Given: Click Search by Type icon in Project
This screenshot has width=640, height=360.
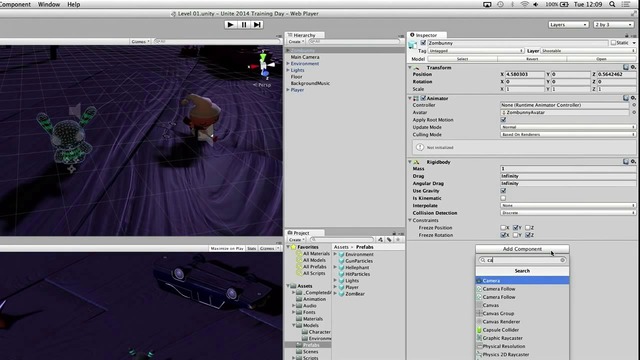Looking at the screenshot, I should click(380, 240).
